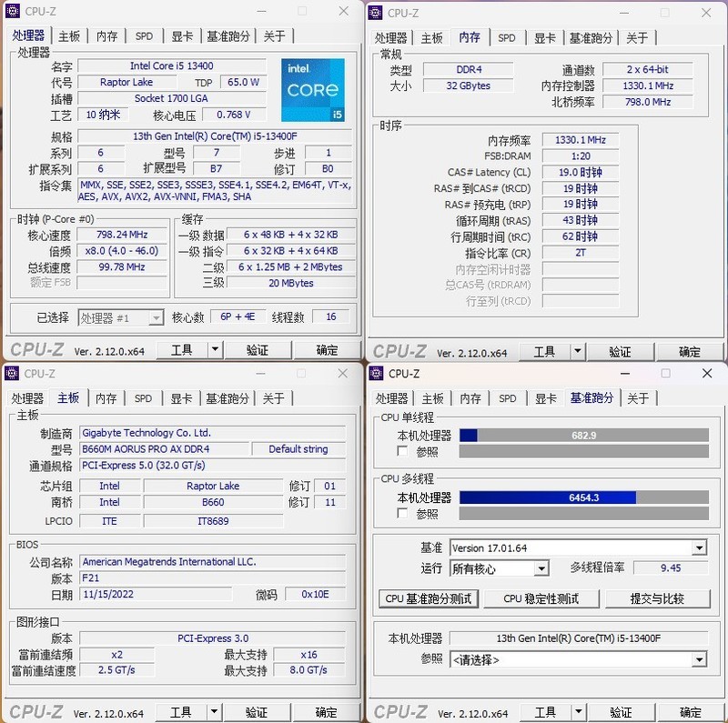Click the 南桥 model value B660
Viewport: 728px width, 723px height.
(x=213, y=502)
